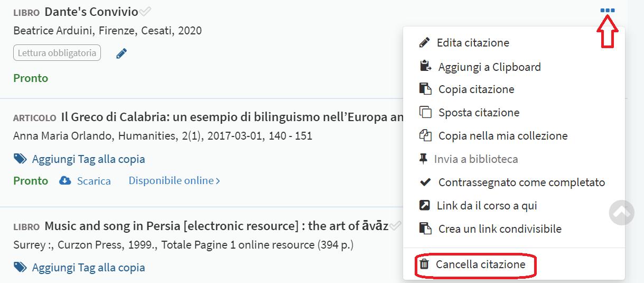Viewport: 644px width, 283px height.
Task: Click the tag icon under Music and song in Persia
Action: click(20, 267)
